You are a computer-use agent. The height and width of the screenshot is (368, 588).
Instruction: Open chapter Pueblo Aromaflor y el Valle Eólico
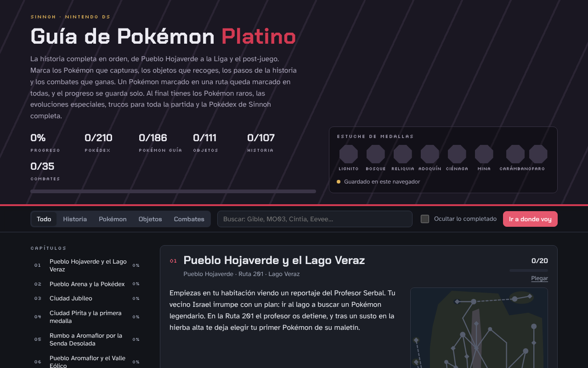pyautogui.click(x=87, y=362)
